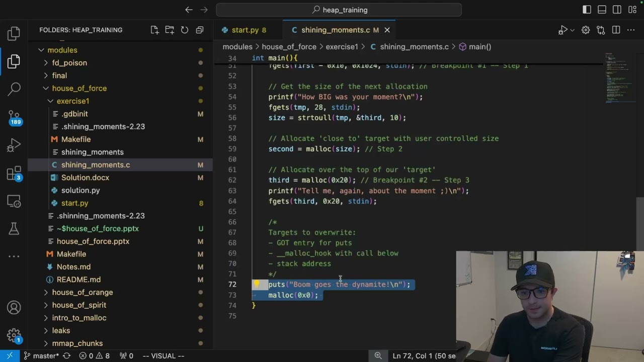This screenshot has width=644, height=362.
Task: Open the Manage gear icon
Action: (x=14, y=335)
